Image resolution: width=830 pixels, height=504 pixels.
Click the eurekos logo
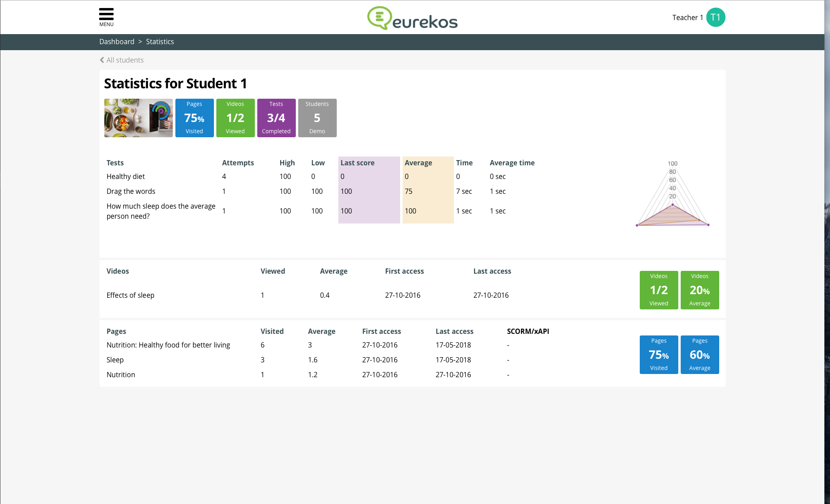(413, 18)
